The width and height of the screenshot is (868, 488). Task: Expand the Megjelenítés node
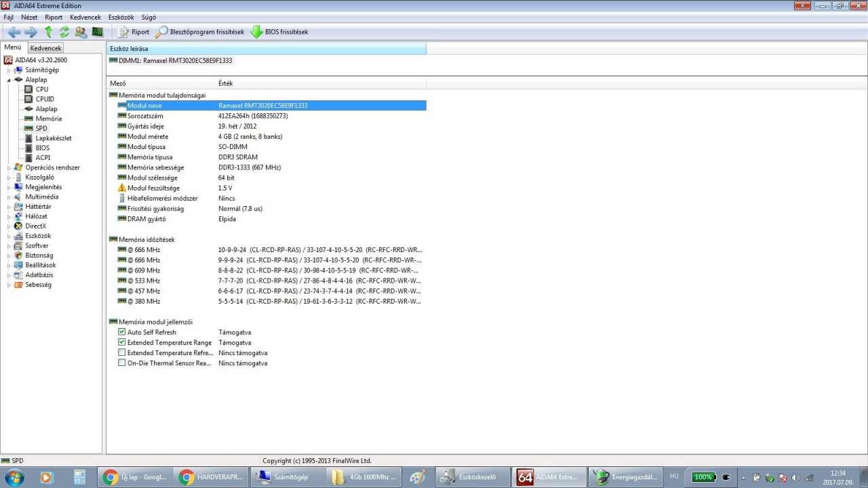pyautogui.click(x=9, y=187)
